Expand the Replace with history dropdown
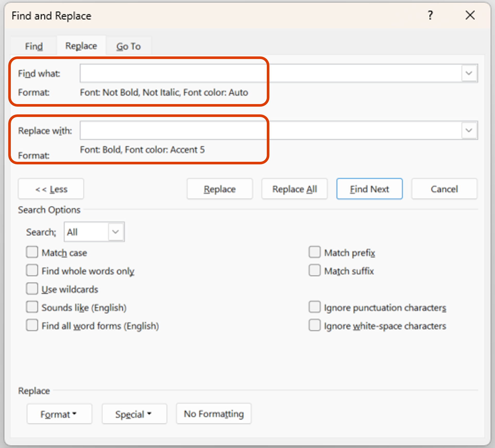Viewport: 495px width, 448px height. point(469,131)
